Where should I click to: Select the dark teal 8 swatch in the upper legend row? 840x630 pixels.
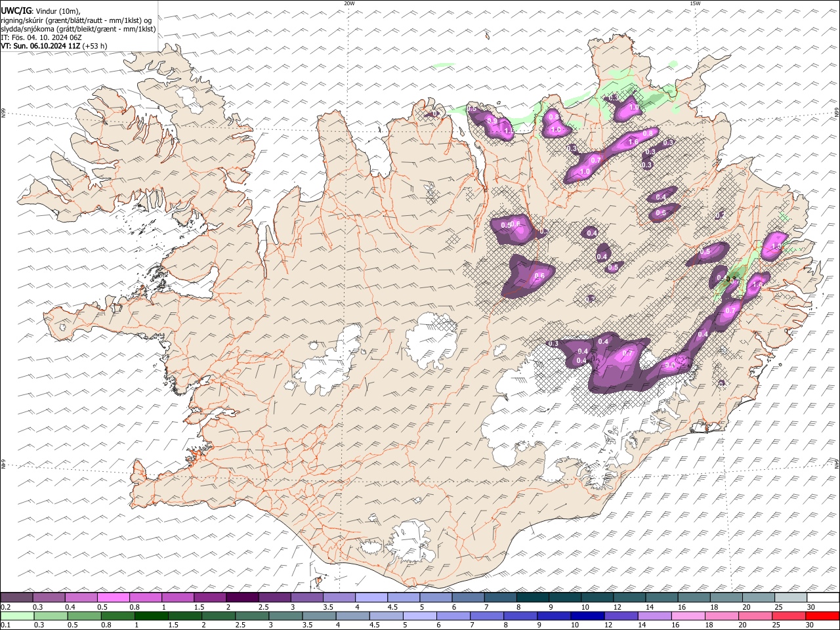tap(533, 598)
